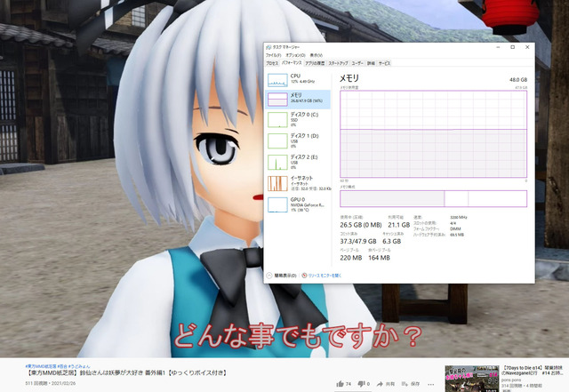Open the 7Days to Die recommended video thumbnail
Screen dimensions: 569x392
472,379
